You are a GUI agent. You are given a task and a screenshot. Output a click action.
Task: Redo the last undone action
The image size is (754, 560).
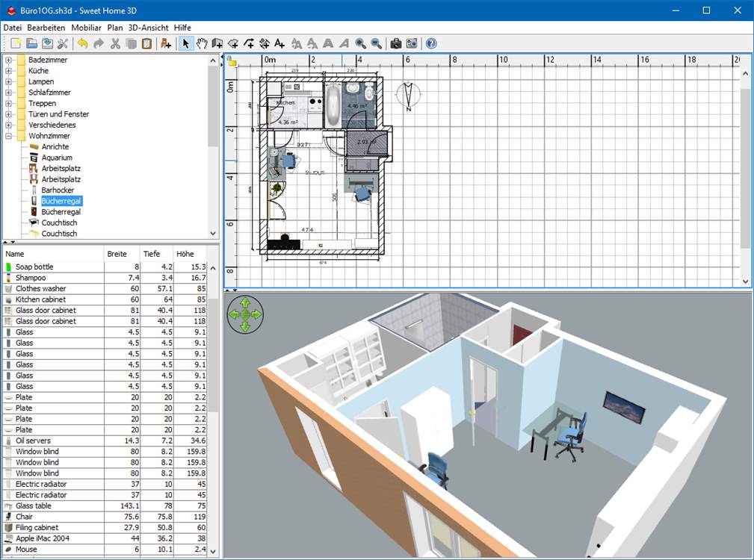pos(99,44)
